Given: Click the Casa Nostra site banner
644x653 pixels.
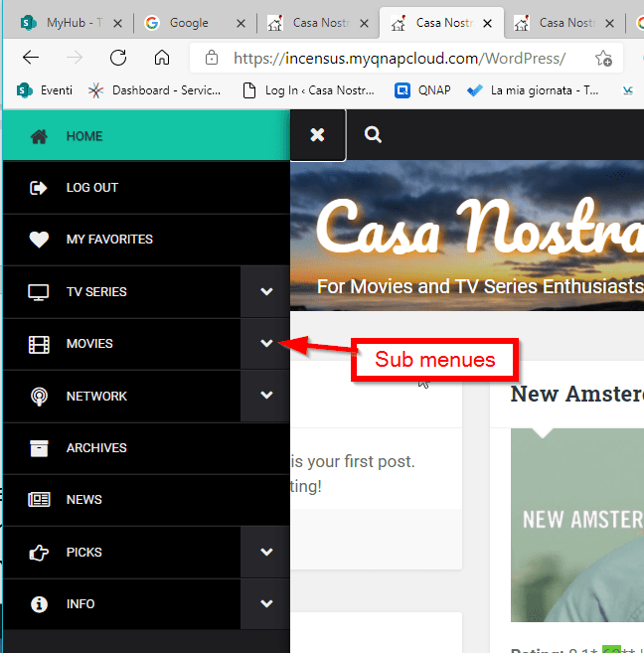Looking at the screenshot, I should point(467,236).
